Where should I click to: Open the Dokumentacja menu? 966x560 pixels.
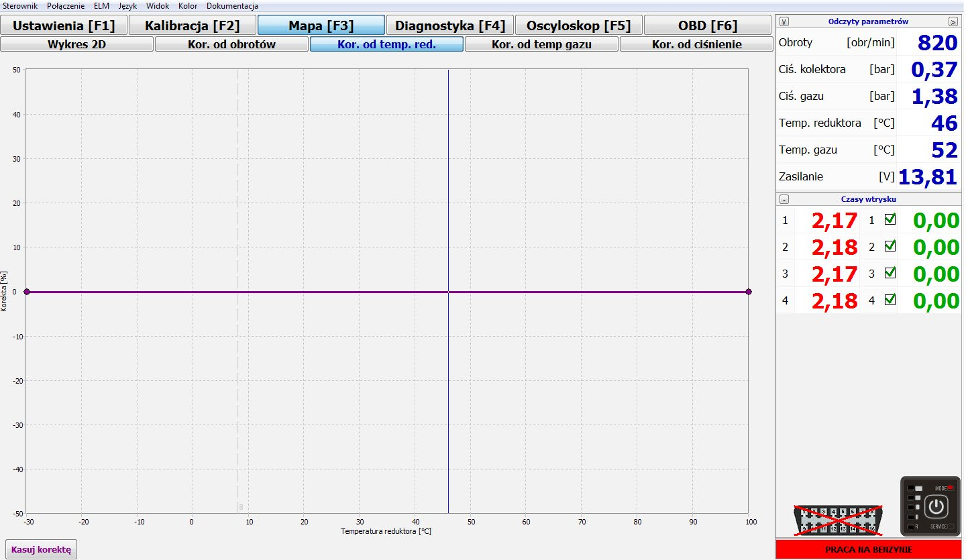tap(232, 5)
